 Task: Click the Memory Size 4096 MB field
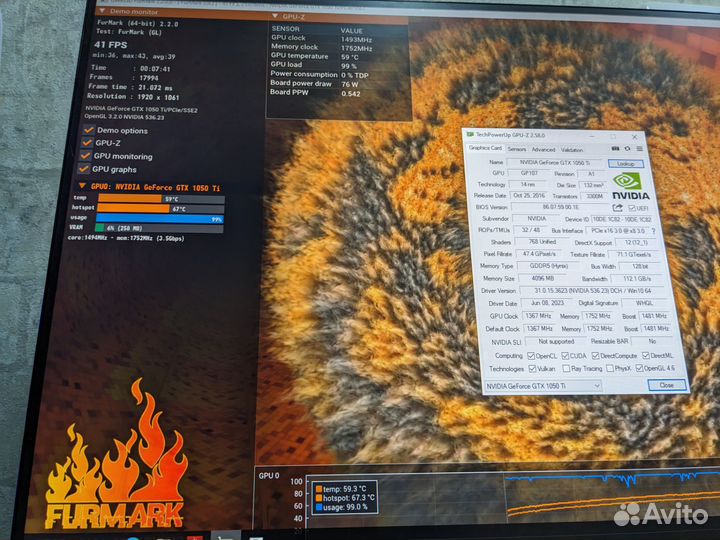[543, 278]
